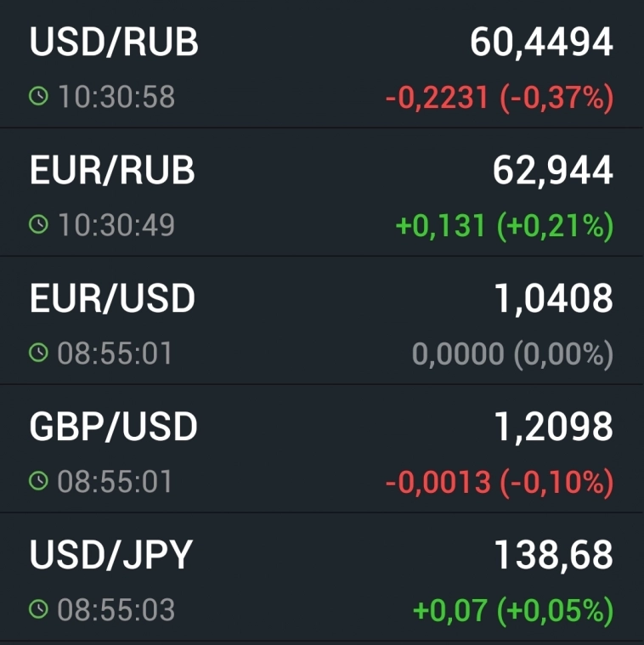Screen dimensions: 644x645
Task: Open the EUR/RUB currency pair
Action: (x=112, y=171)
